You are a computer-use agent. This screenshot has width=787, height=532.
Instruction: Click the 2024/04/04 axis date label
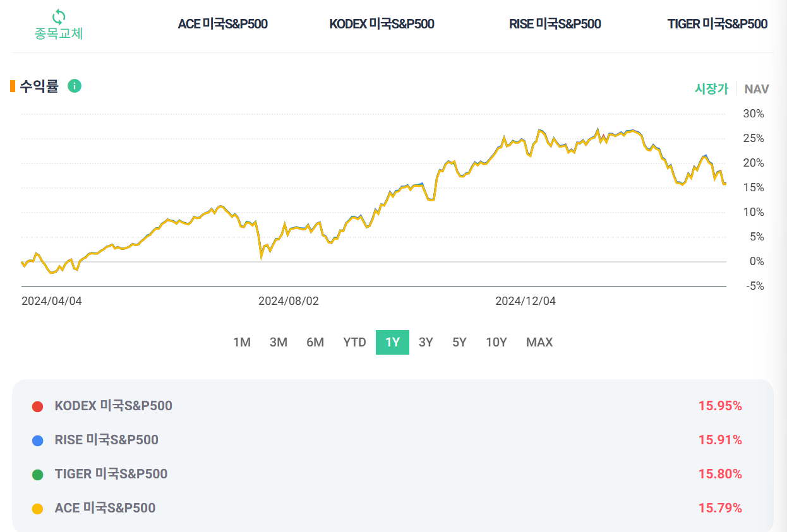coord(52,301)
